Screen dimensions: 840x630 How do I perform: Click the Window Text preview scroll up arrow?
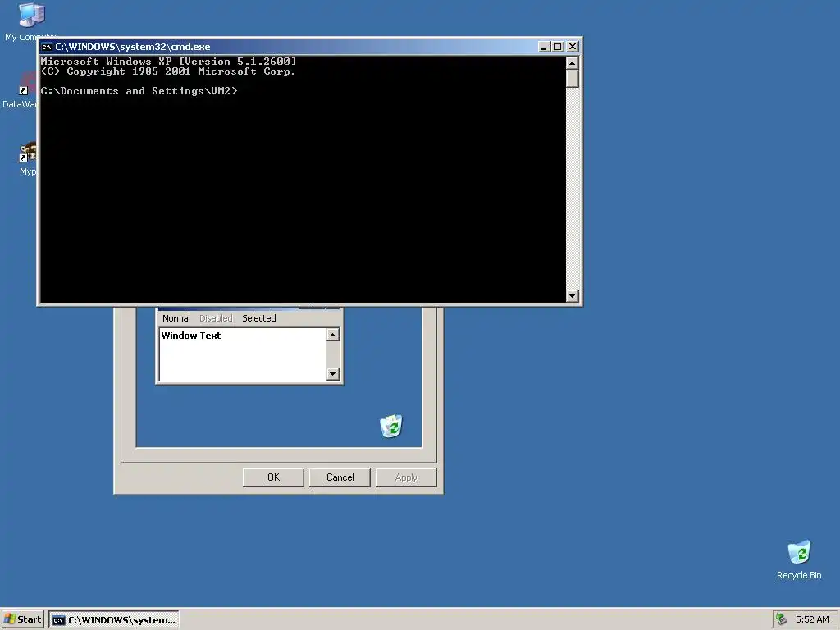pyautogui.click(x=333, y=335)
